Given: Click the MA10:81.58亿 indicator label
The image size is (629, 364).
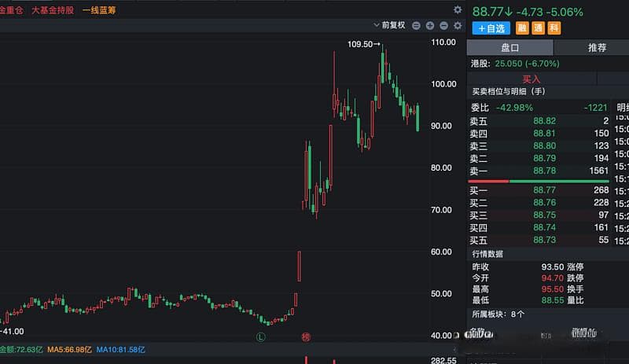Looking at the screenshot, I should (x=121, y=350).
